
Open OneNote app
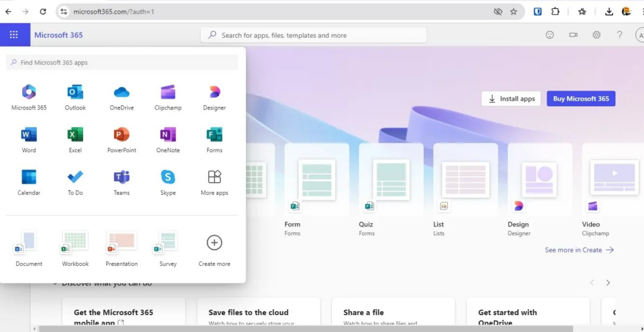point(168,140)
